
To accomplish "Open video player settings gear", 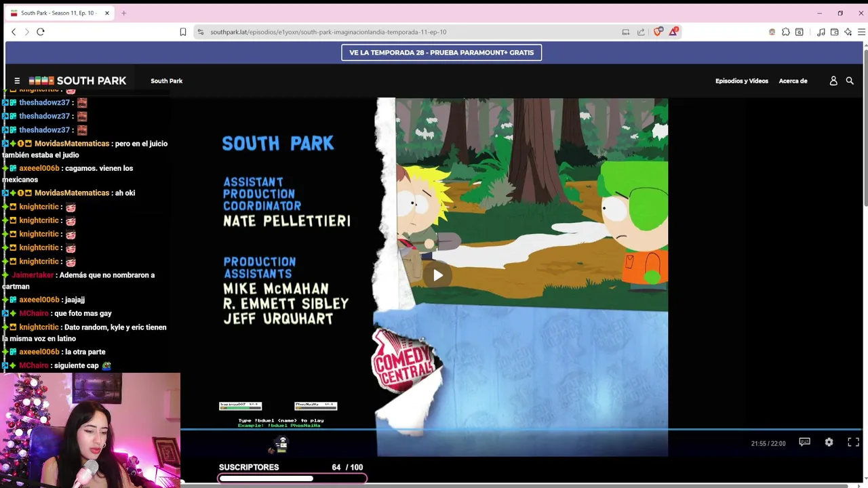I will [x=829, y=442].
